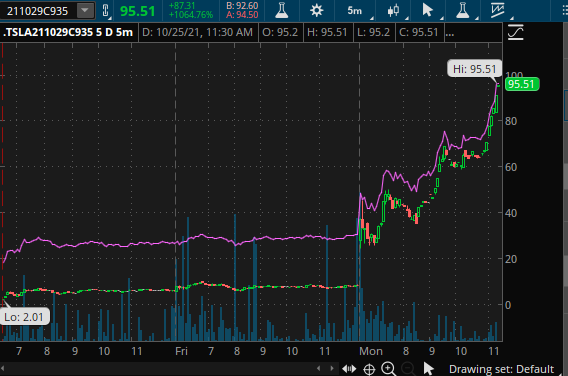Click the 60 label on price axis
Viewport: 568px width, 376px height.
tap(511, 167)
